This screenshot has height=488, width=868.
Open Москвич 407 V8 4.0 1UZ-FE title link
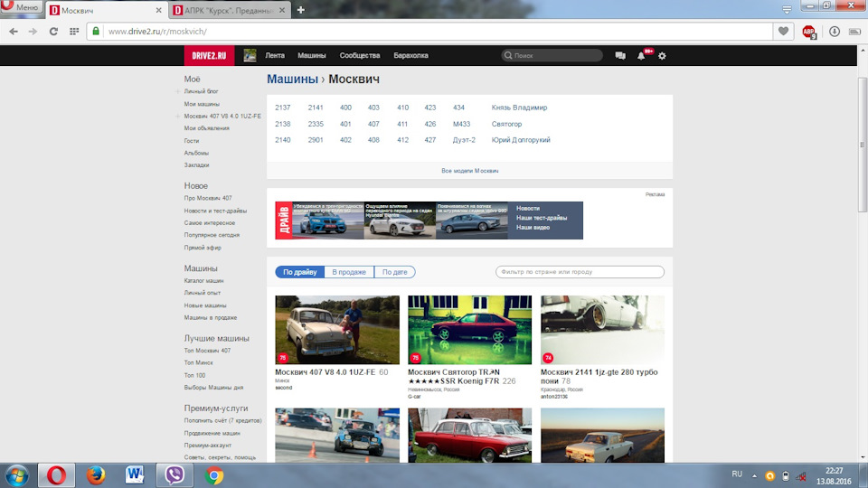coord(325,371)
